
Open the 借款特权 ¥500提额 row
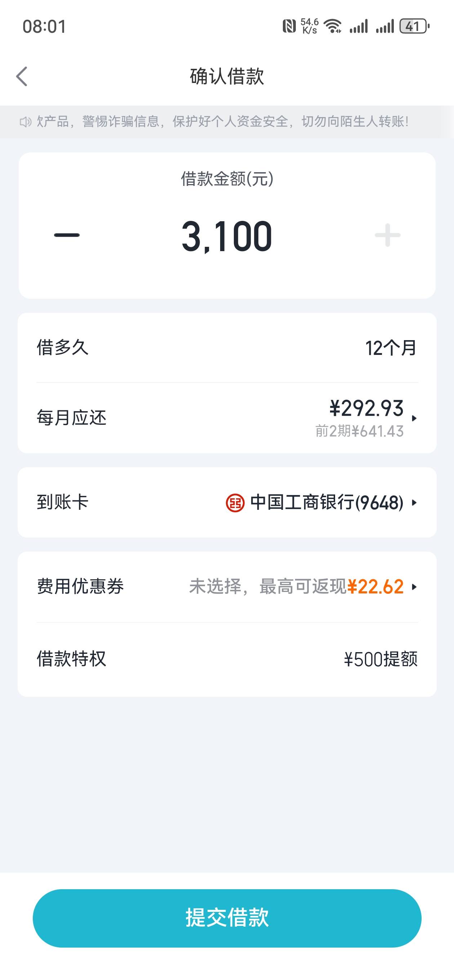tap(227, 659)
